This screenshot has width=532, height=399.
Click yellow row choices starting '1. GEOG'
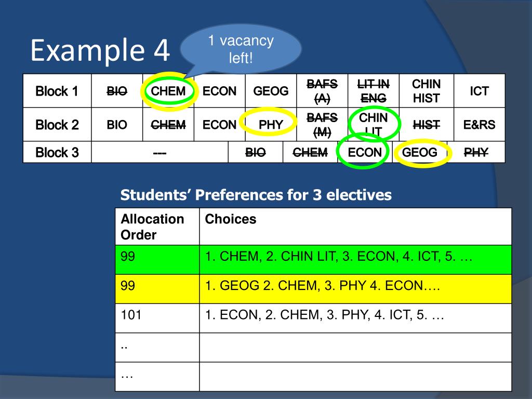click(x=355, y=289)
